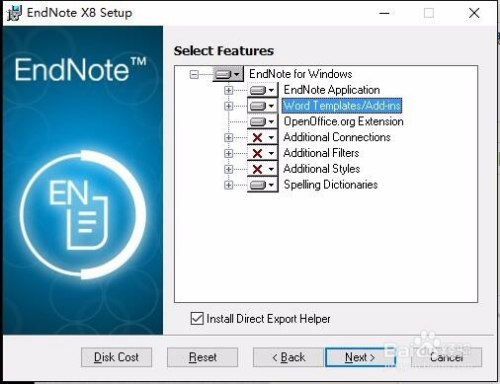Select the Additional Filters feature label
500x384 pixels.
(321, 153)
